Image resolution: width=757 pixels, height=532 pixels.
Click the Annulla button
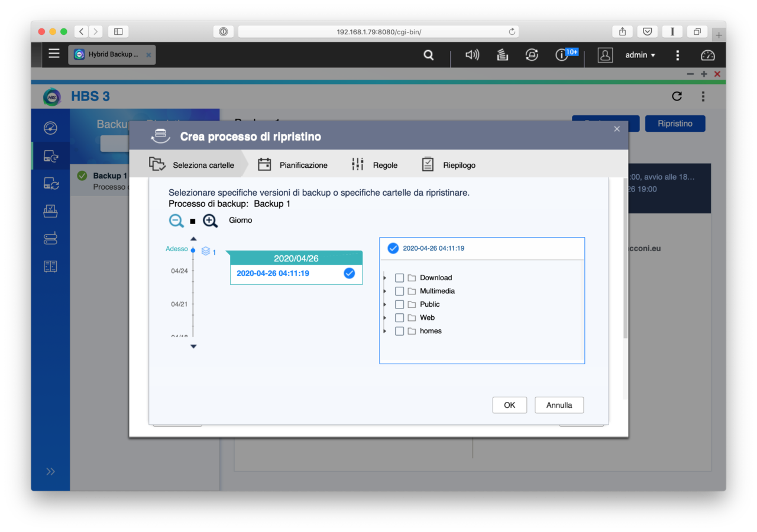[x=559, y=405]
